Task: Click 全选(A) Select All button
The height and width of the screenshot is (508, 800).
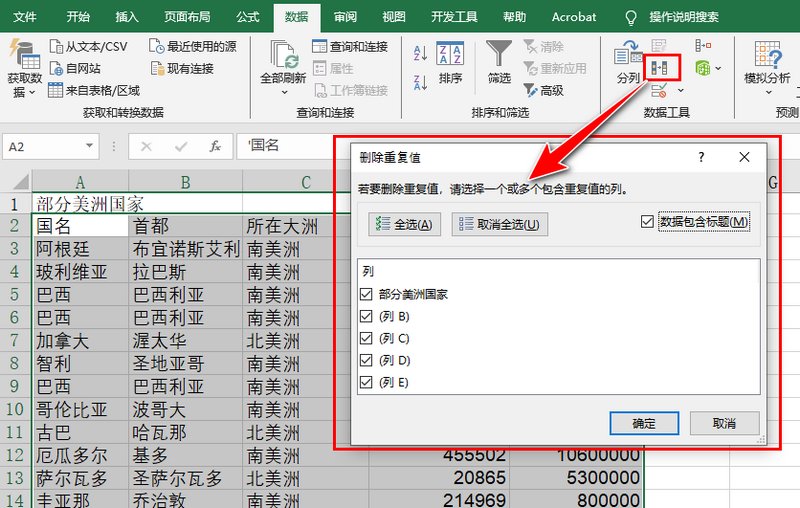Action: [404, 224]
